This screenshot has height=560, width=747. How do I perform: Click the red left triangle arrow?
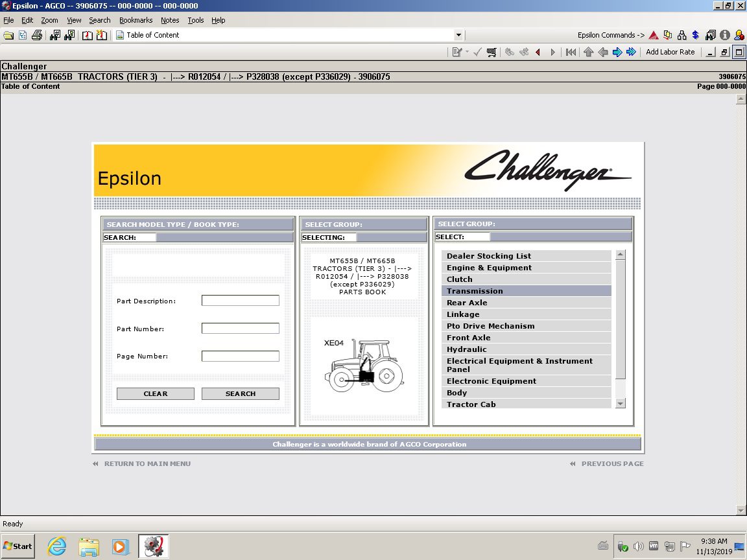(538, 52)
